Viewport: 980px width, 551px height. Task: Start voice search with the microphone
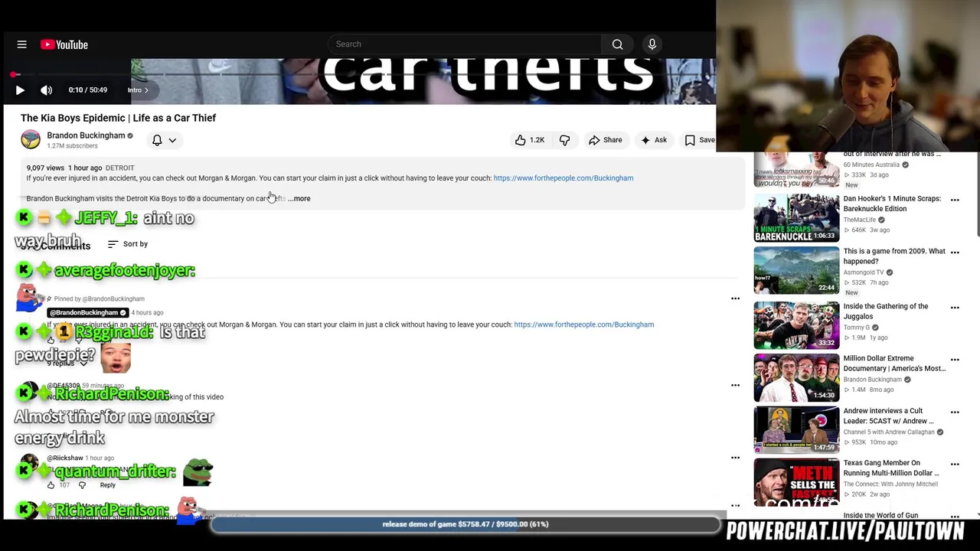652,44
